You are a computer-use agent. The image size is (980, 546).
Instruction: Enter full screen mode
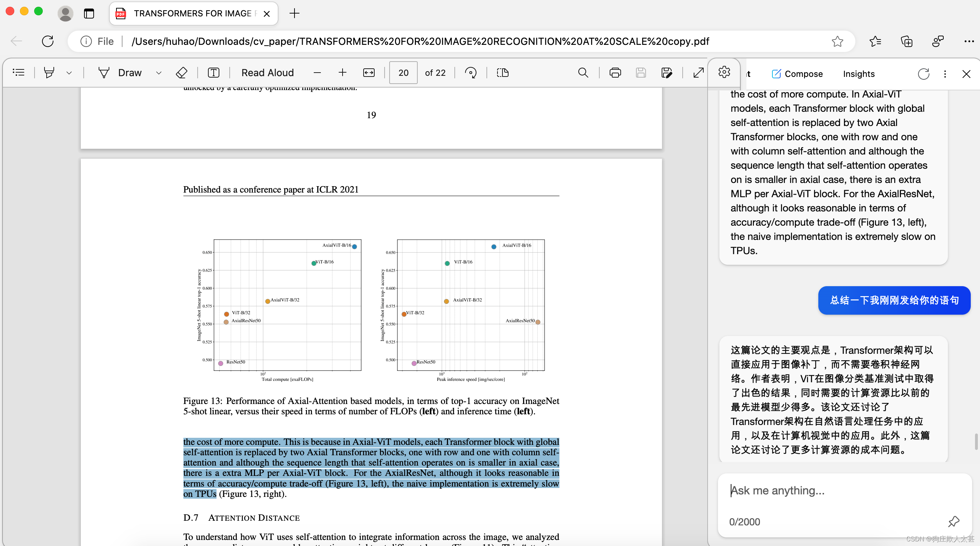point(698,72)
